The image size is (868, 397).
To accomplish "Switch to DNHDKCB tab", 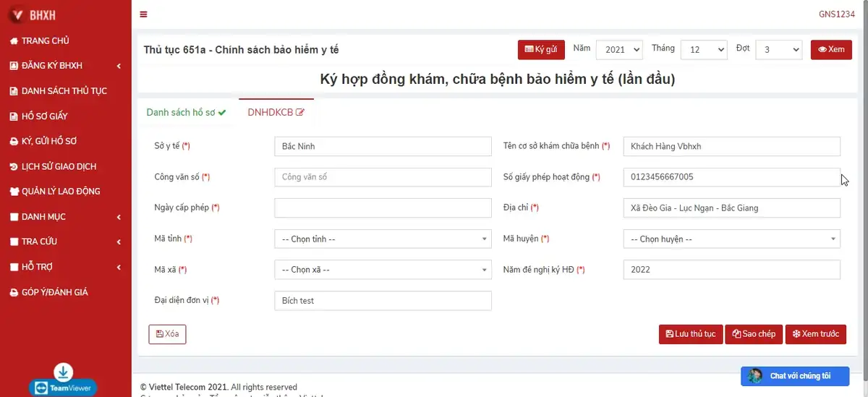I will (x=276, y=112).
